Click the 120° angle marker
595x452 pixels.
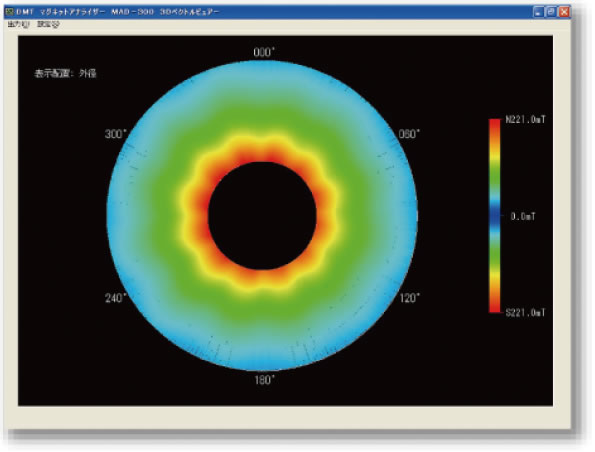coord(410,298)
